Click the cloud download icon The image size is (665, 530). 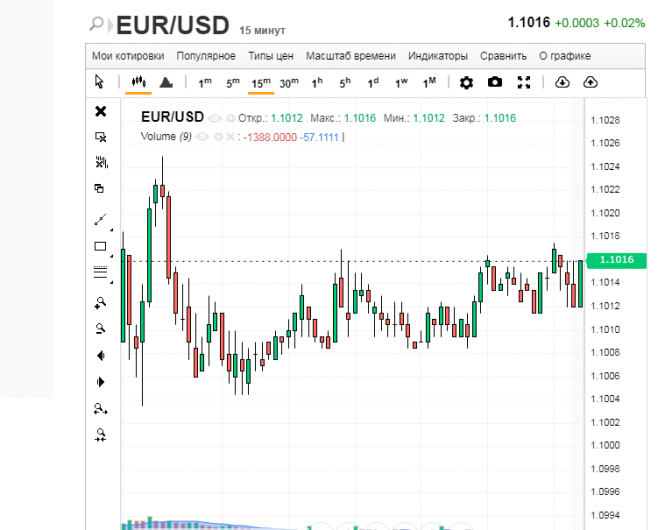[562, 82]
